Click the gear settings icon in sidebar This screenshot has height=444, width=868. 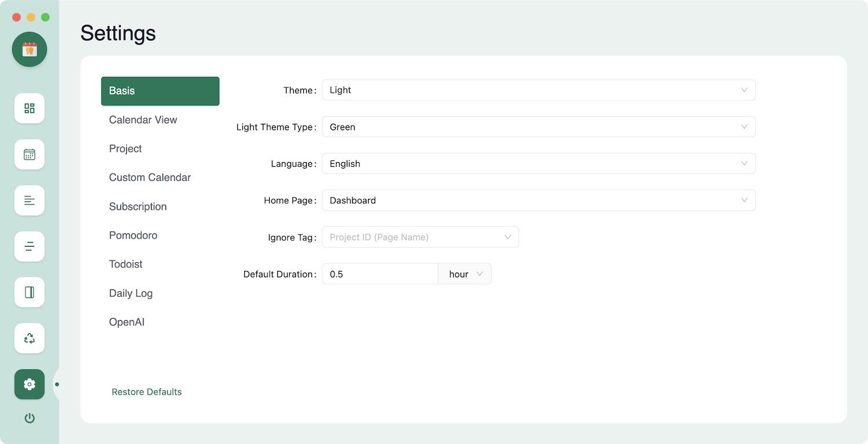30,384
